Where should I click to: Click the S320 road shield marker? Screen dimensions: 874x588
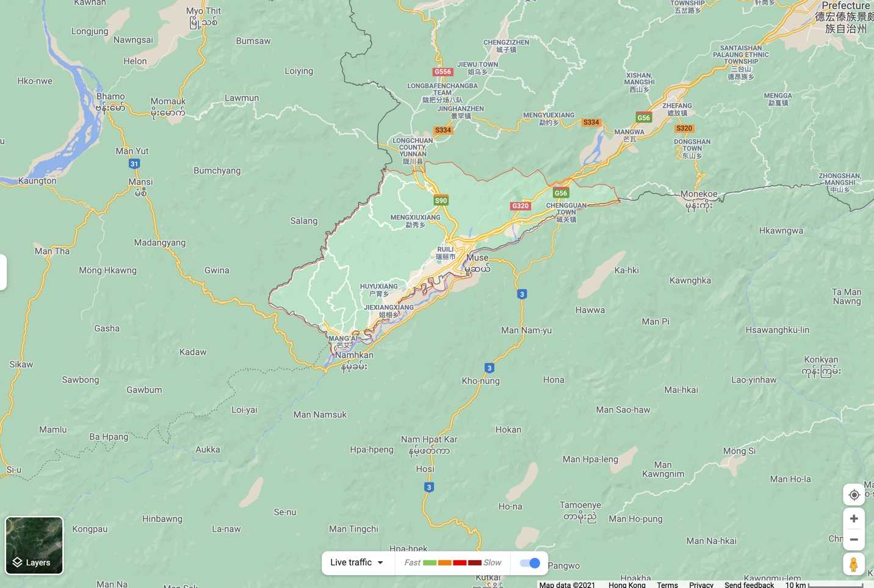click(684, 128)
